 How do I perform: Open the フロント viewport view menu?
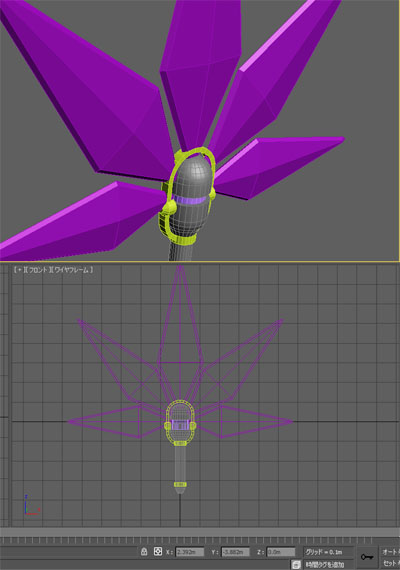pos(37,270)
